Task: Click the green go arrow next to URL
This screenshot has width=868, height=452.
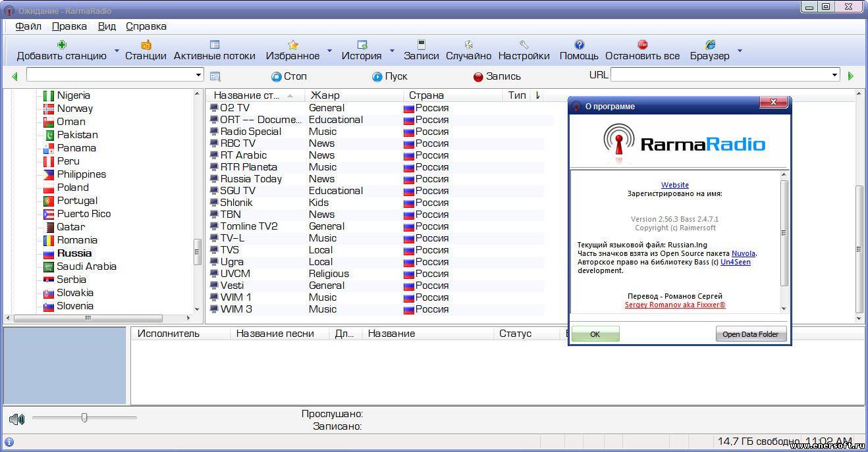Action: click(x=851, y=76)
